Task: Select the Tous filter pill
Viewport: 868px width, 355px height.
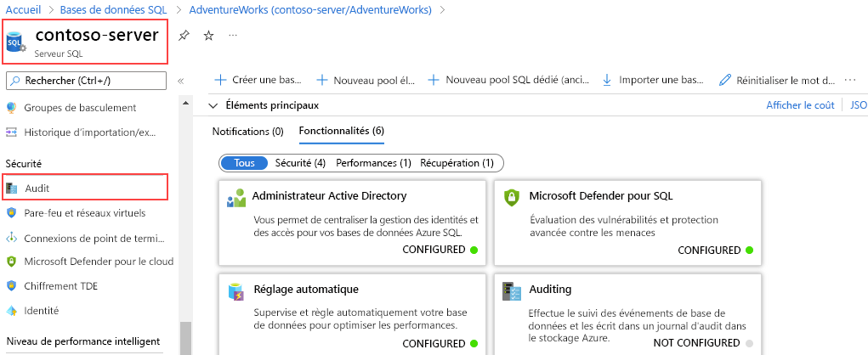Action: pyautogui.click(x=244, y=163)
